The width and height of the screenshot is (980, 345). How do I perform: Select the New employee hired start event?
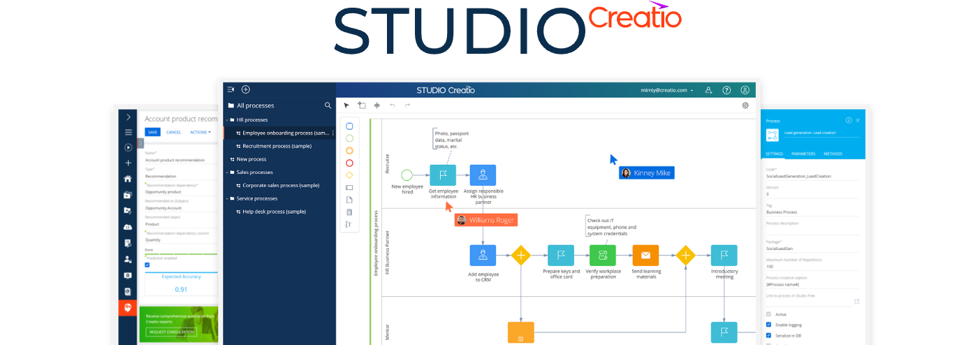point(407,175)
